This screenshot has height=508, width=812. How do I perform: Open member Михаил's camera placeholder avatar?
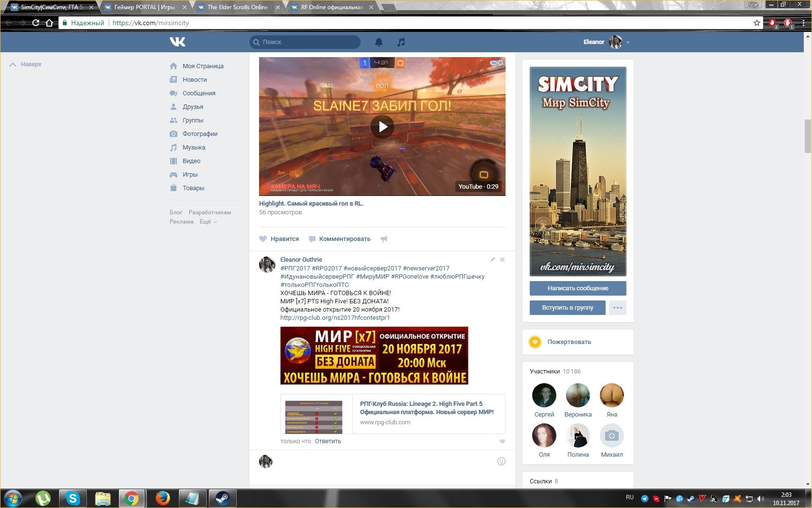612,435
